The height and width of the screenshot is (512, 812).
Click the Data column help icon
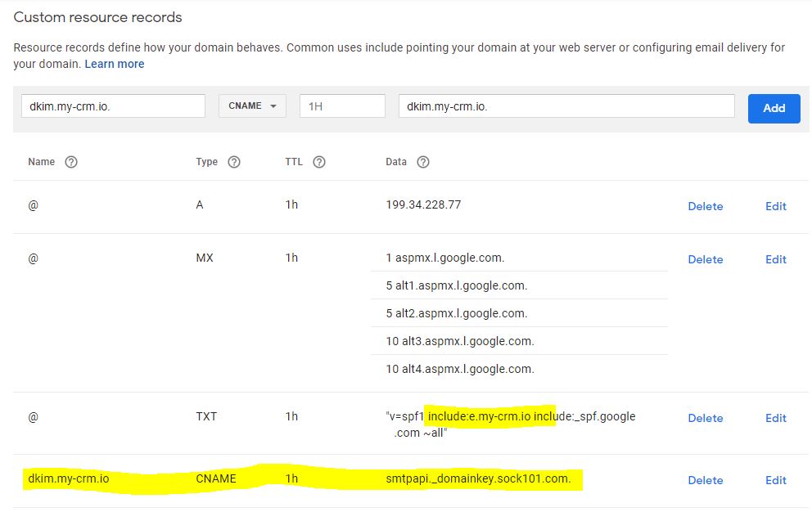point(423,162)
